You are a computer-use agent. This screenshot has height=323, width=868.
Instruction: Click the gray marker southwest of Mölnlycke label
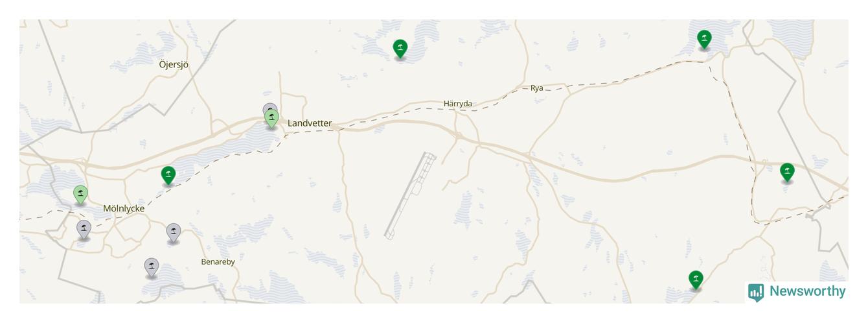click(x=84, y=230)
